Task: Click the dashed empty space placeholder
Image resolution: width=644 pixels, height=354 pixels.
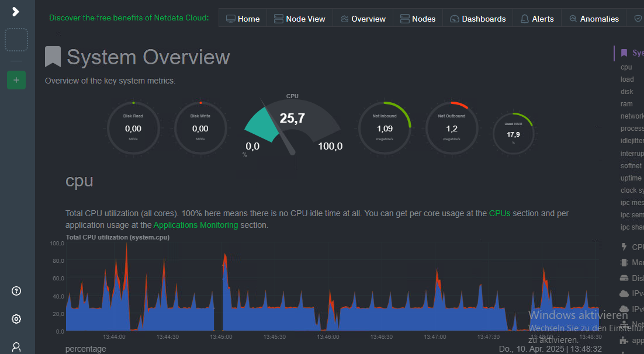Action: click(16, 40)
